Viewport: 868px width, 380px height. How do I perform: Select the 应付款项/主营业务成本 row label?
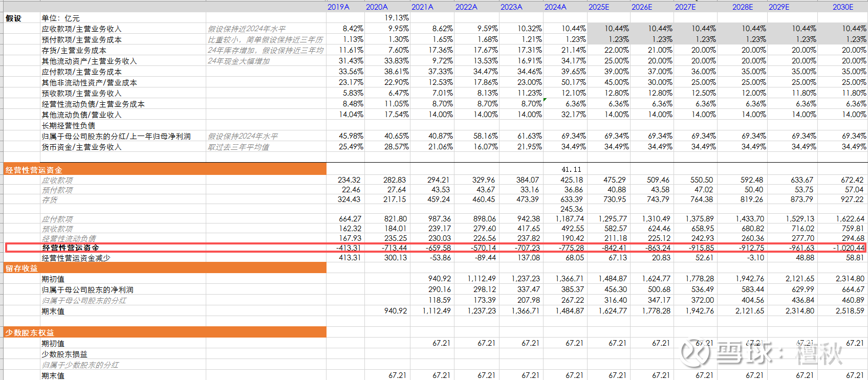(x=81, y=72)
